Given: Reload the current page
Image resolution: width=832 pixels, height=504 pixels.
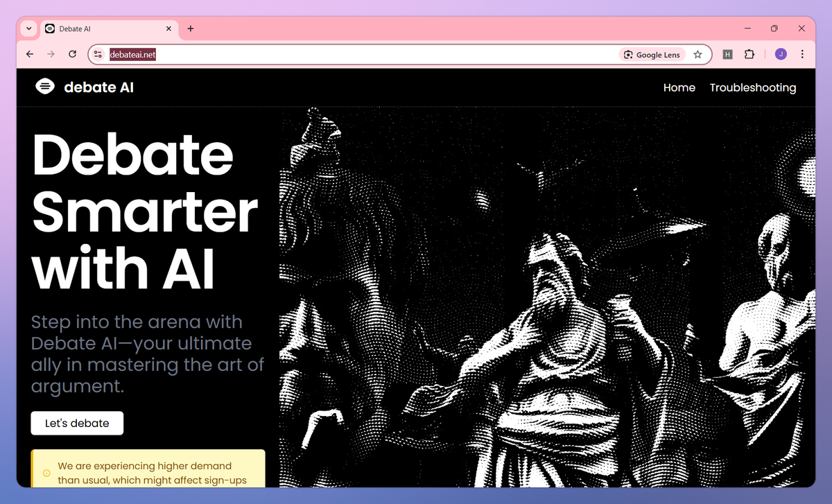Looking at the screenshot, I should click(72, 54).
